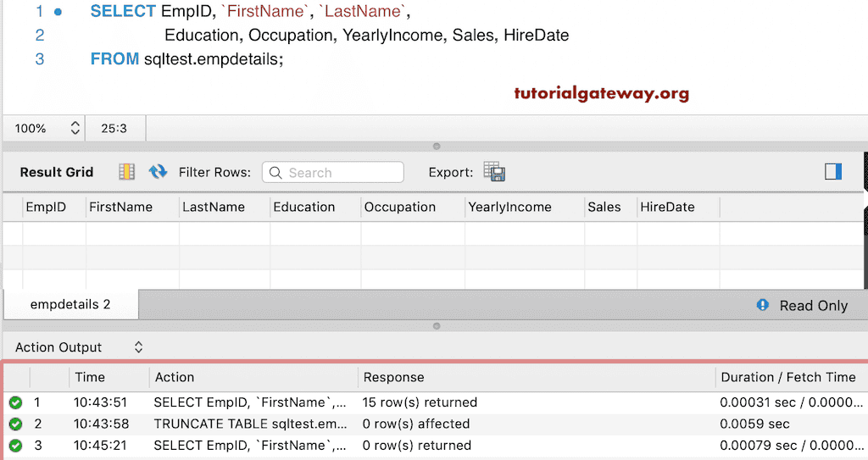Click success icon of action row 1
Image resolution: width=868 pixels, height=460 pixels.
[15, 402]
